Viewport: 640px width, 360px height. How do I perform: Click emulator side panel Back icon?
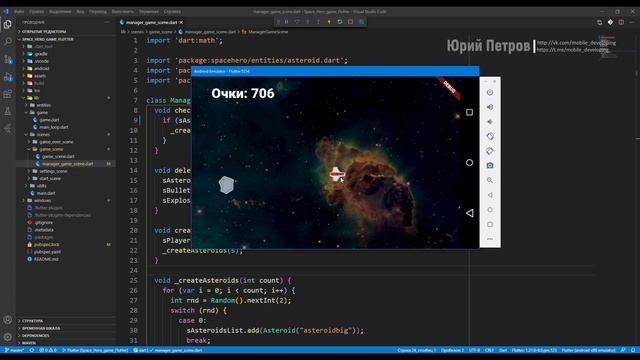490,195
